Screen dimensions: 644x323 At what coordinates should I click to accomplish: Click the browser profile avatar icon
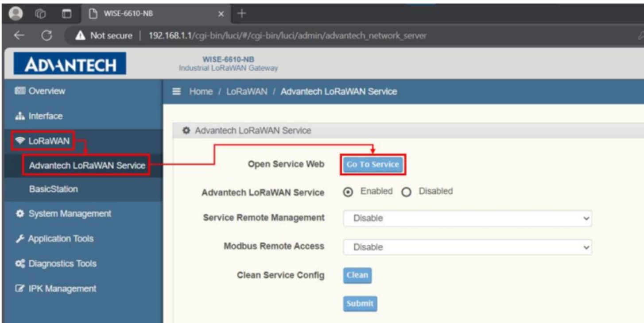(x=16, y=13)
